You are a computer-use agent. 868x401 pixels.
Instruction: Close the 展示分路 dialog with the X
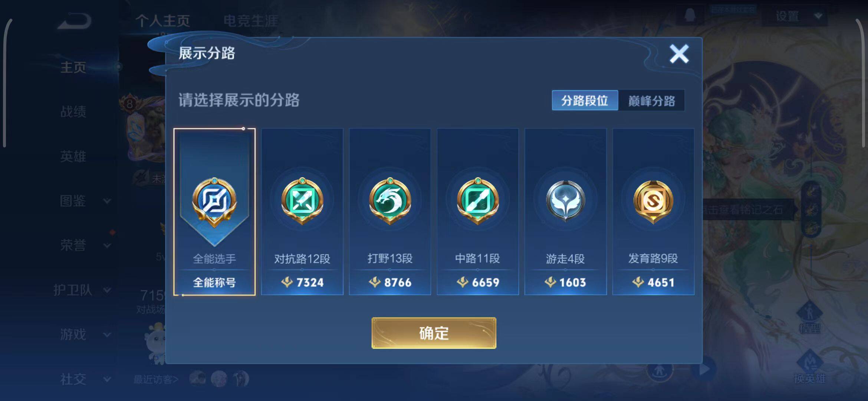click(679, 54)
